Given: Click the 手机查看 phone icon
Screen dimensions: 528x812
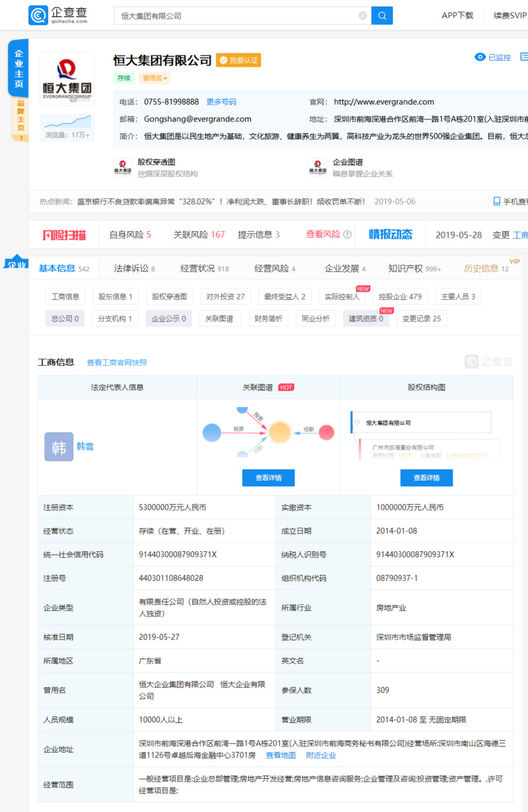Looking at the screenshot, I should 497,201.
